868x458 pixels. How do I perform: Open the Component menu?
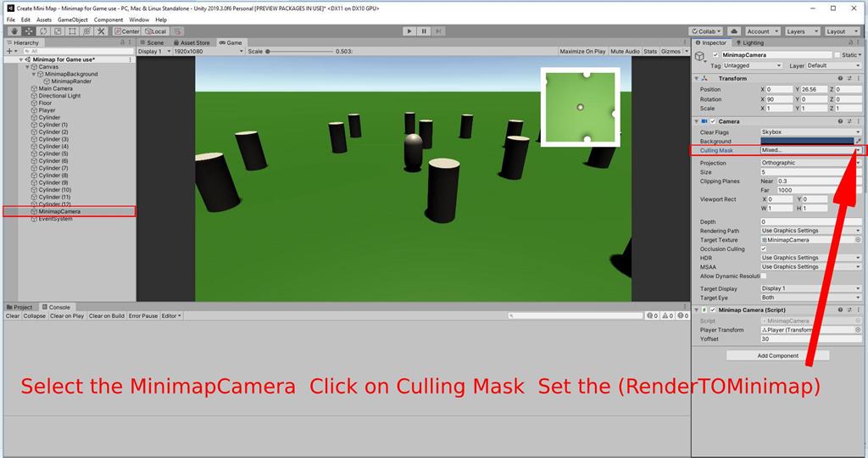108,20
